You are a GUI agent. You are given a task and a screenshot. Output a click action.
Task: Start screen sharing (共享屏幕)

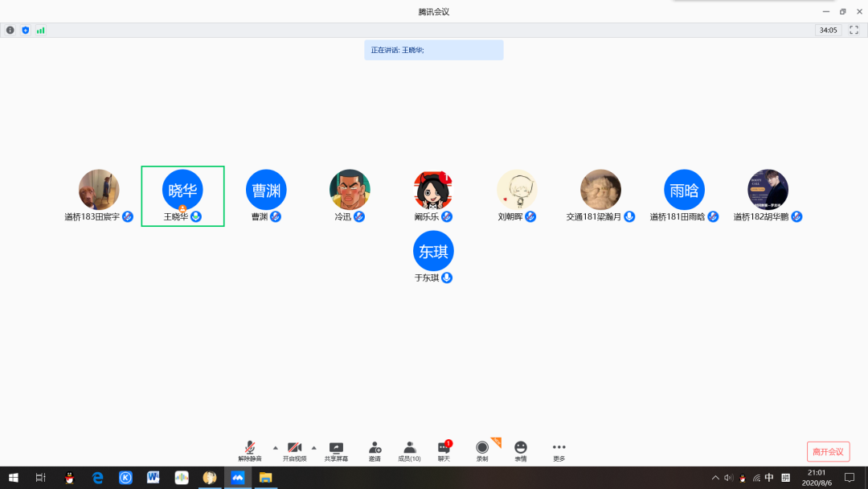pyautogui.click(x=336, y=450)
